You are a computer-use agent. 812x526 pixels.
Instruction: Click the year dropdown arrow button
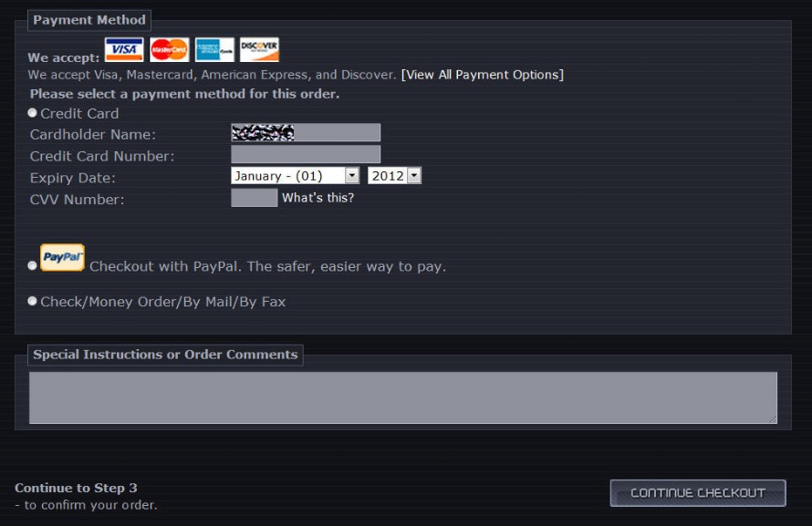coord(414,176)
